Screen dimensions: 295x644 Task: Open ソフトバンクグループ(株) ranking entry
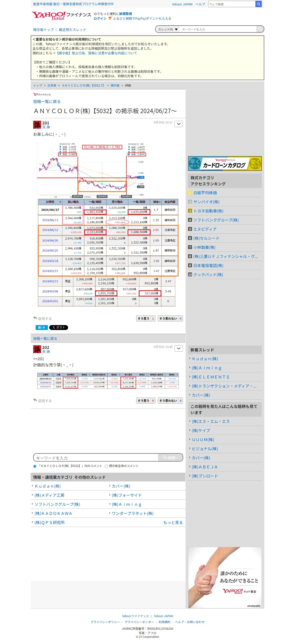(x=216, y=220)
